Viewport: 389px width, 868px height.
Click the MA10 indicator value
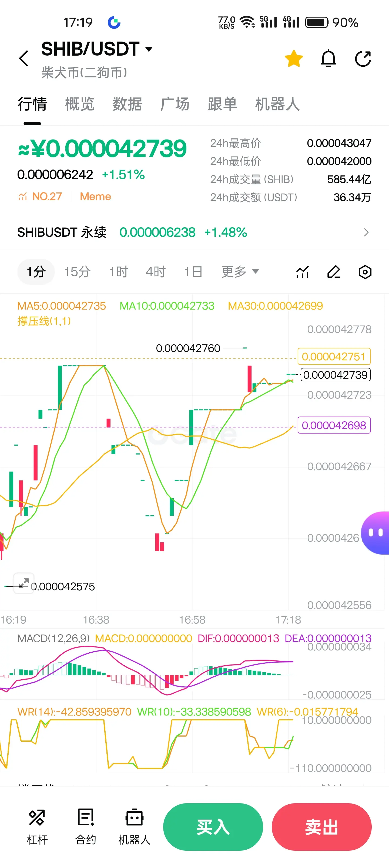167,306
